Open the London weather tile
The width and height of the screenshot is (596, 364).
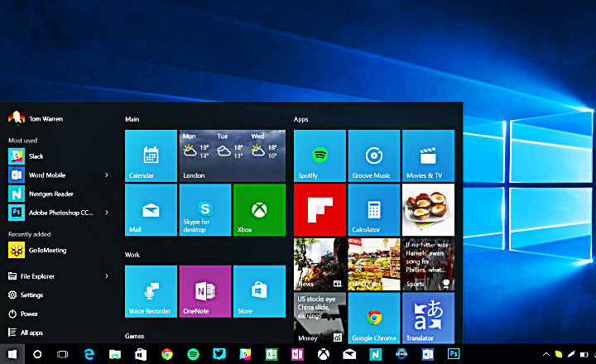point(233,156)
